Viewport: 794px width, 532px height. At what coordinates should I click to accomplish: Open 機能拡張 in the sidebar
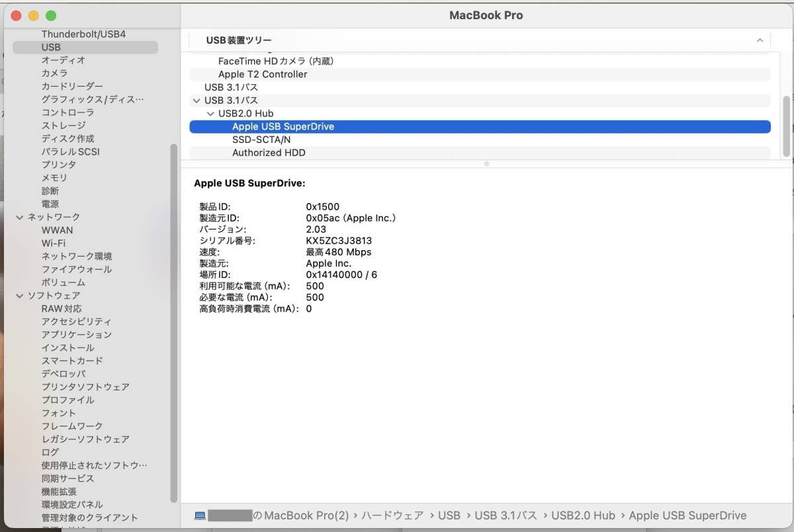coord(59,492)
